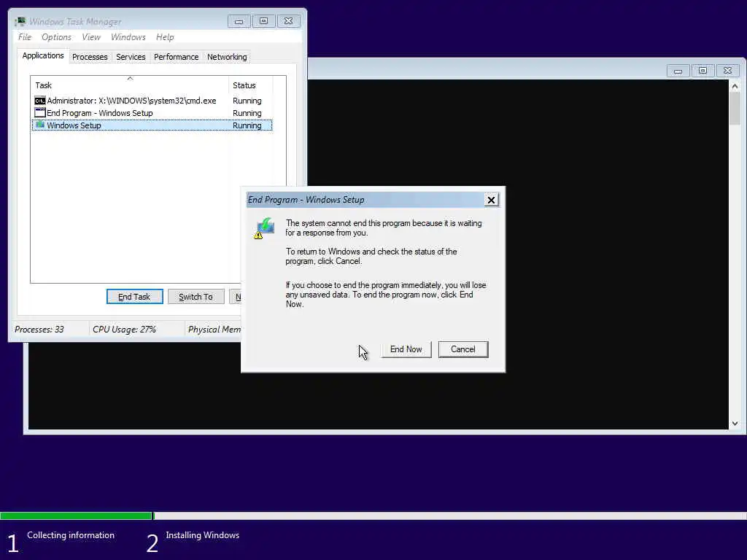Click the Switch To button
Viewport: 747px width, 560px height.
pyautogui.click(x=196, y=297)
